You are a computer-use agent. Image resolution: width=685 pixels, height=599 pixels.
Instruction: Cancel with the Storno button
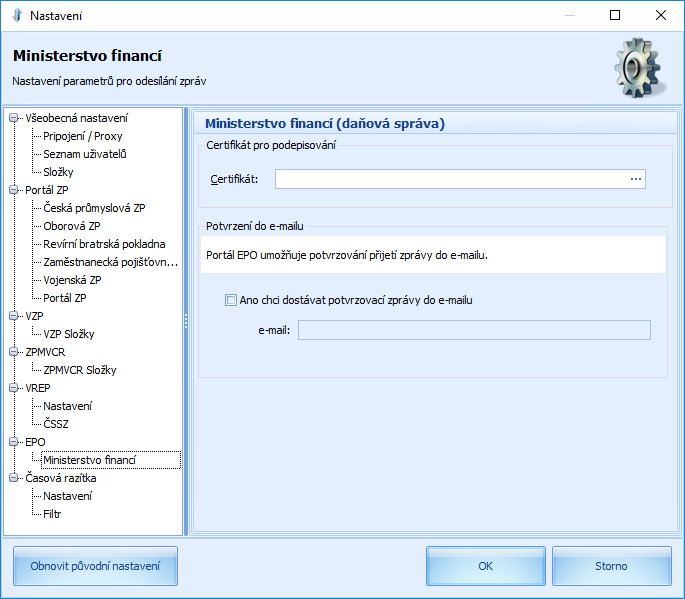click(x=611, y=566)
